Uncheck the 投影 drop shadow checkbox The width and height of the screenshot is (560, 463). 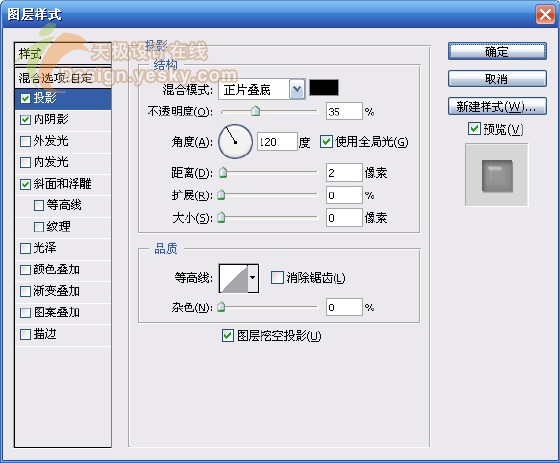pos(25,98)
